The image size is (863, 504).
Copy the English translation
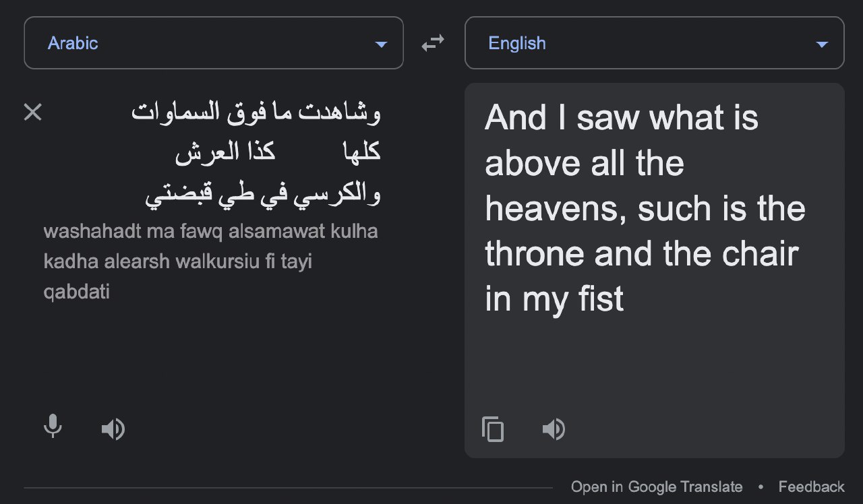click(493, 429)
